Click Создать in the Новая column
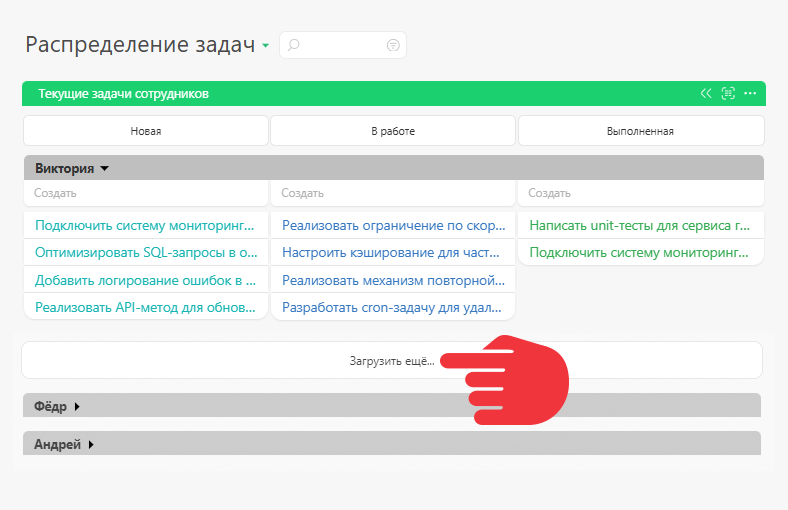 pyautogui.click(x=146, y=193)
